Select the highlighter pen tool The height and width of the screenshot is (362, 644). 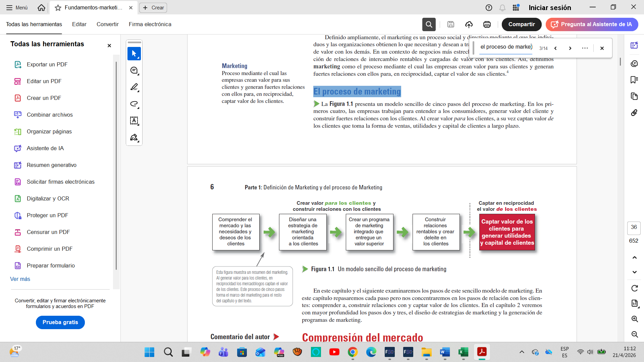click(x=134, y=87)
